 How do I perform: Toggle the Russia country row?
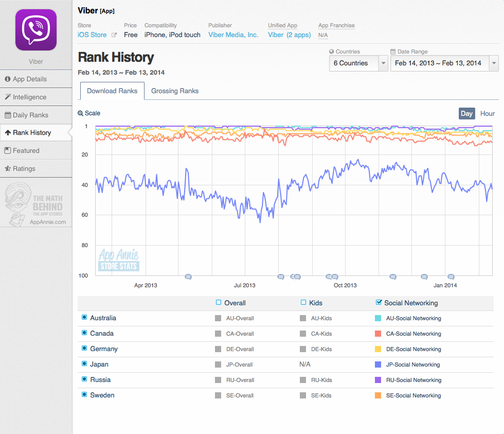click(x=84, y=379)
